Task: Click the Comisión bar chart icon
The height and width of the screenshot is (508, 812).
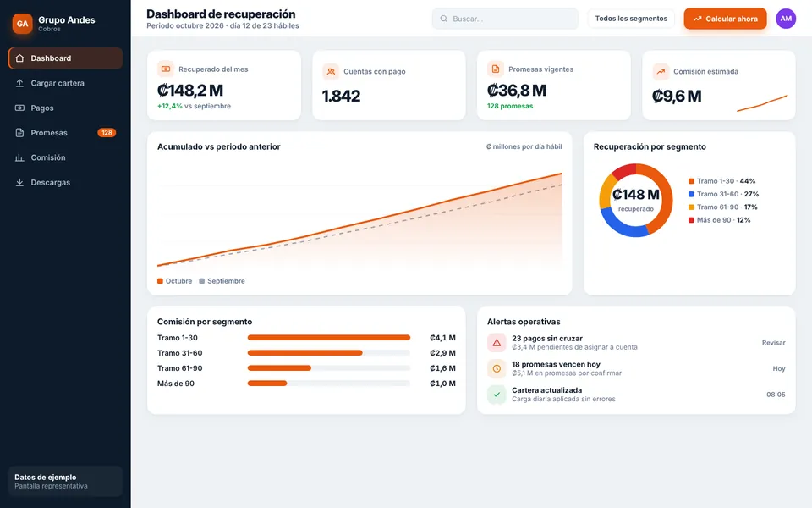Action: 19,157
